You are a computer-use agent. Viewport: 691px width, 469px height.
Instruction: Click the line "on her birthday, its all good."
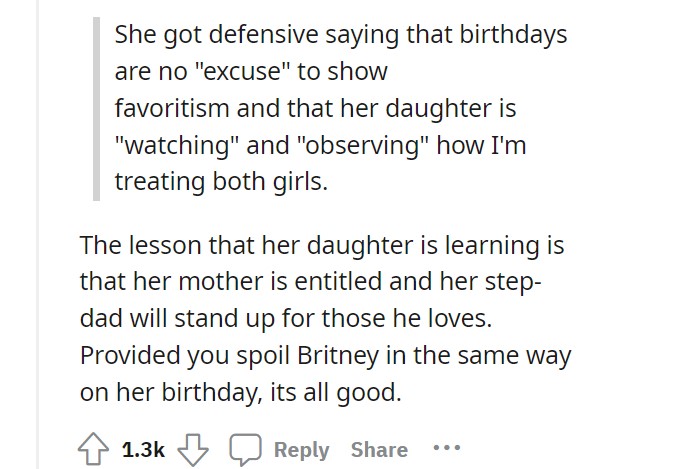[x=241, y=392]
